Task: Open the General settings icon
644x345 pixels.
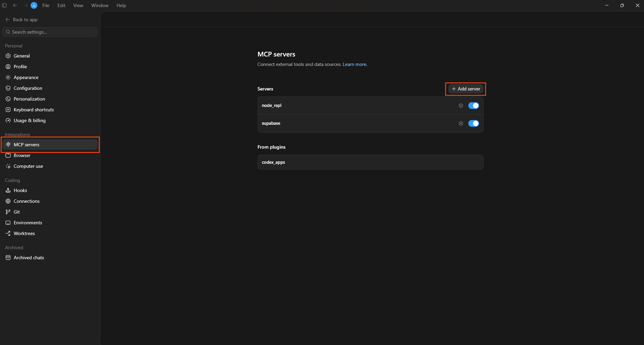Action: 8,56
